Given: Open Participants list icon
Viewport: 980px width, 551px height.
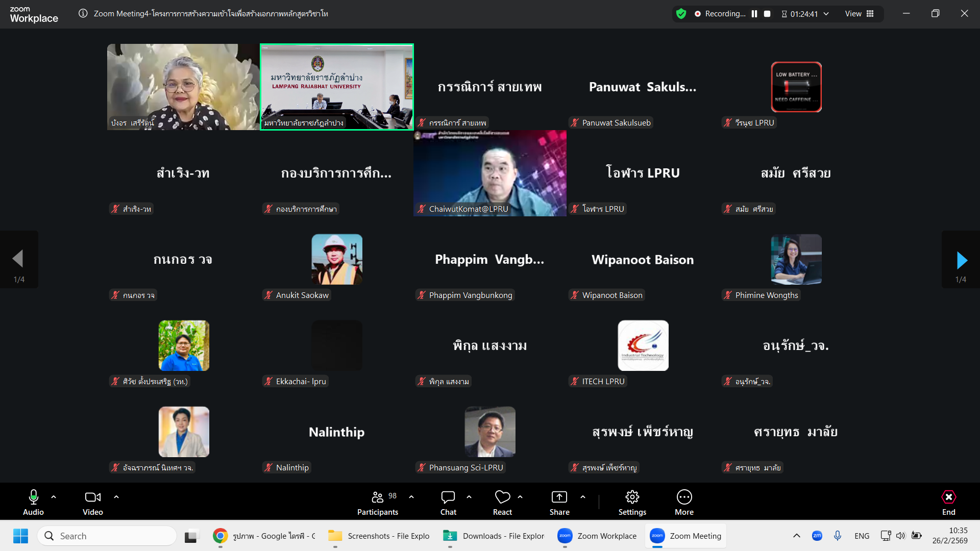Looking at the screenshot, I should [378, 497].
